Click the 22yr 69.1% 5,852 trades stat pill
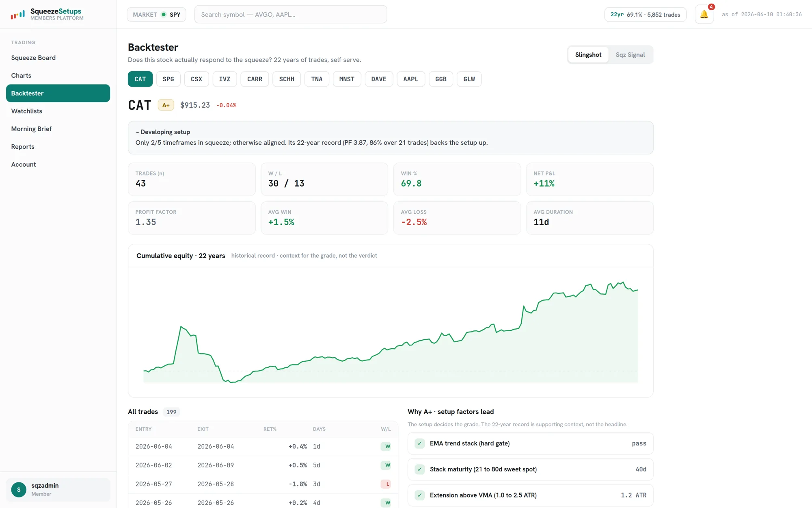 (x=645, y=15)
